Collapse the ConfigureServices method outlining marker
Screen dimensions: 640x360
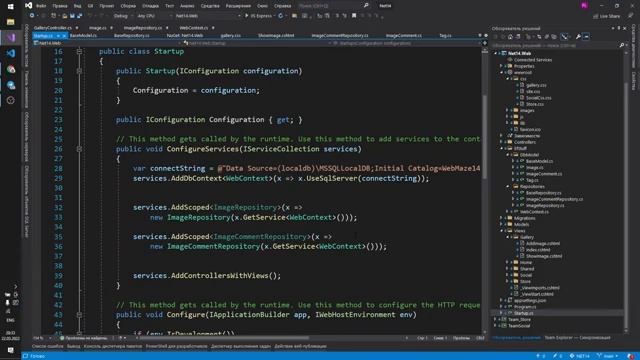point(79,149)
